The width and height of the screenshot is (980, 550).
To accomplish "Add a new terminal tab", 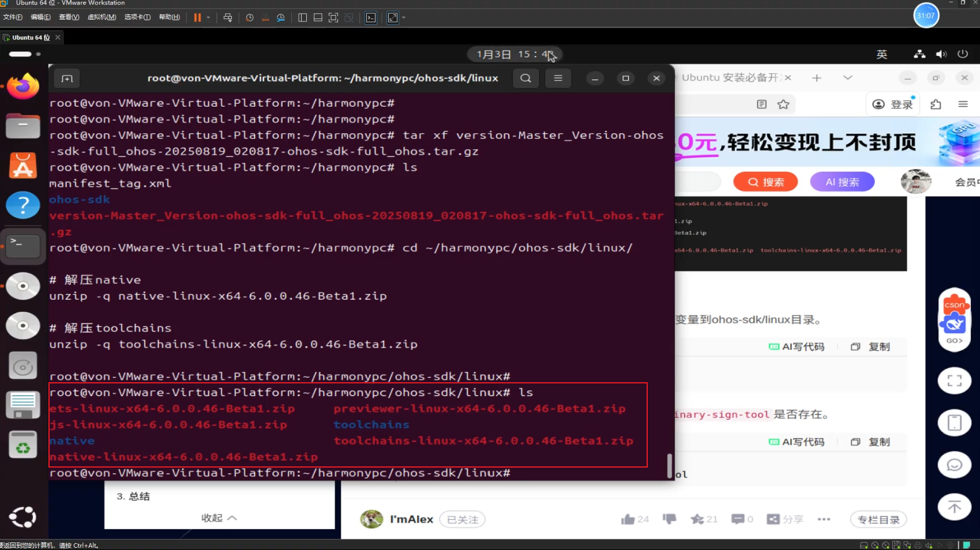I will click(x=67, y=78).
